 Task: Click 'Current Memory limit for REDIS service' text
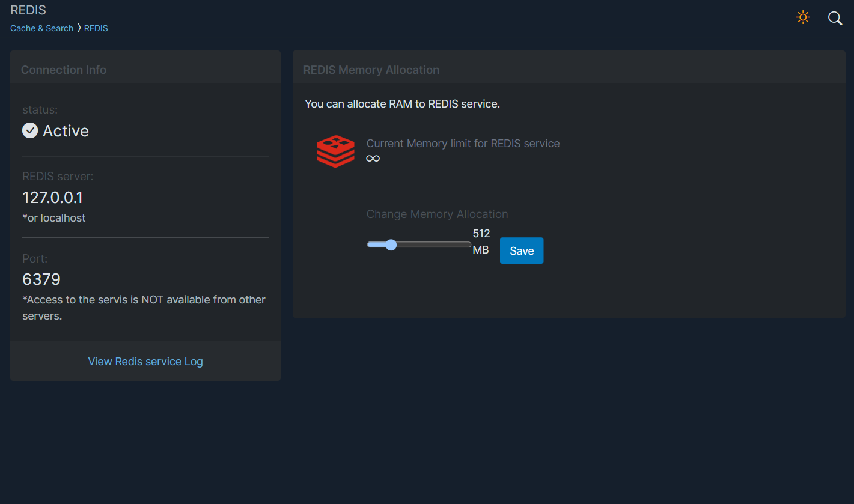(463, 143)
